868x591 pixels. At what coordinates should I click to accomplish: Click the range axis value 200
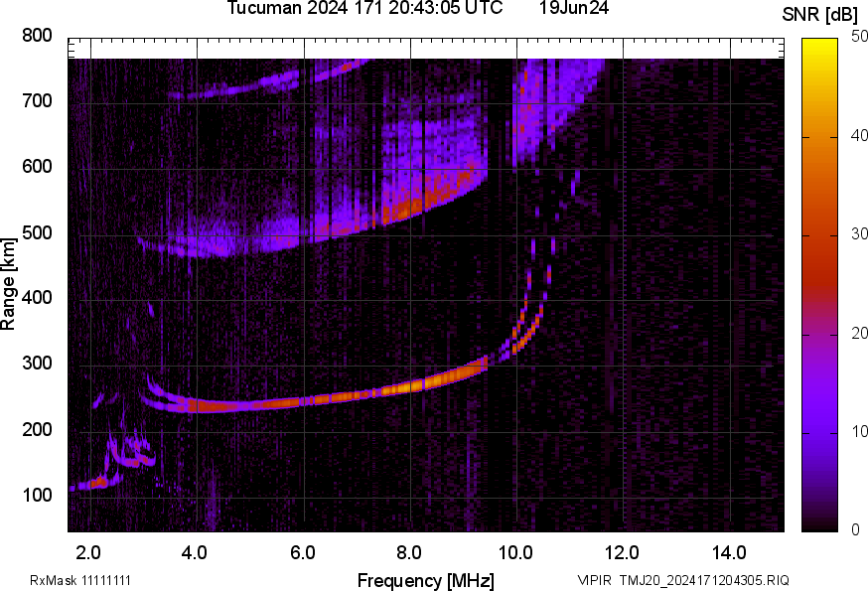(37, 429)
